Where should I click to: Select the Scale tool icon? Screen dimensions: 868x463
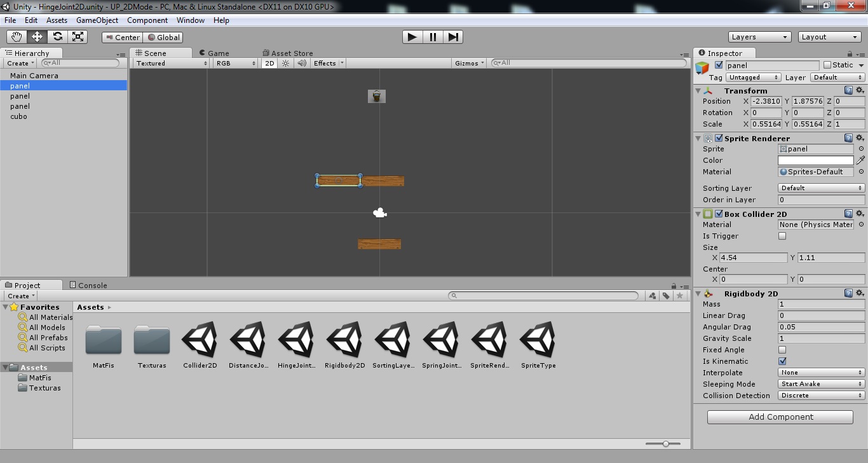click(78, 37)
